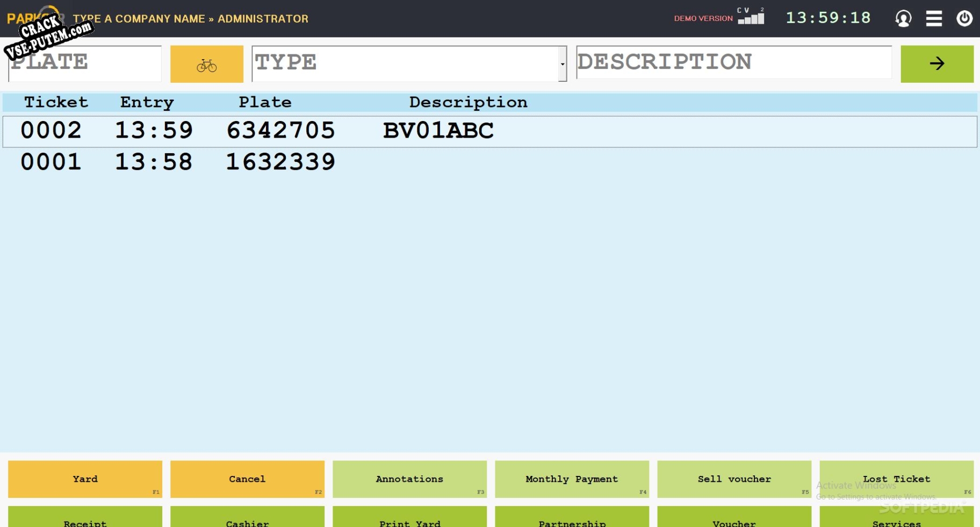Click the Receipt button

pyautogui.click(x=85, y=519)
